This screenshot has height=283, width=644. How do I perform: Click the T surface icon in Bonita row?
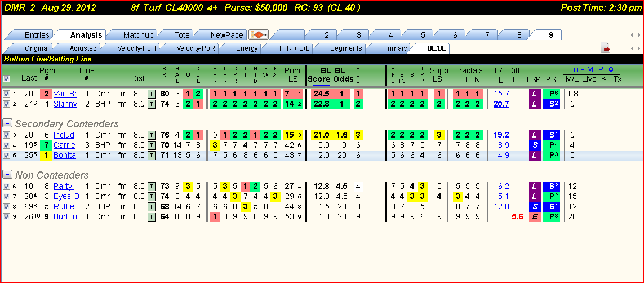[x=151, y=155]
